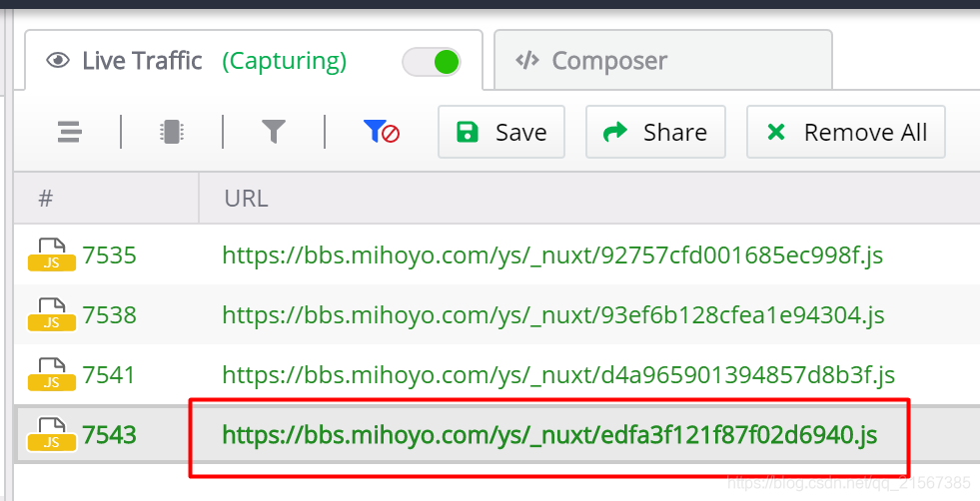The image size is (980, 501).
Task: Click the Remove All button
Action: click(845, 132)
